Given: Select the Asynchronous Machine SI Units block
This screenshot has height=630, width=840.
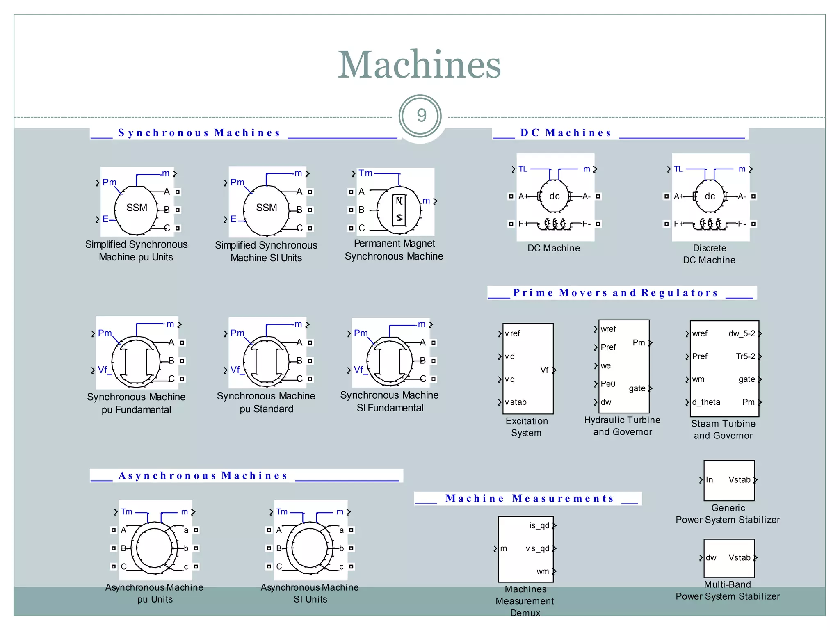Looking at the screenshot, I should (x=310, y=548).
